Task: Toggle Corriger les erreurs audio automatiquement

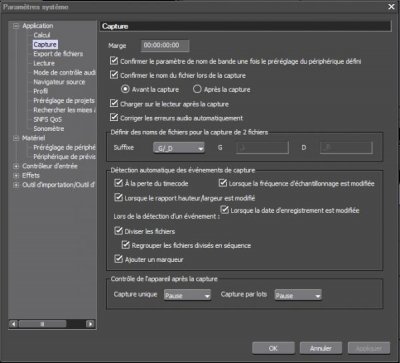Action: coord(114,118)
